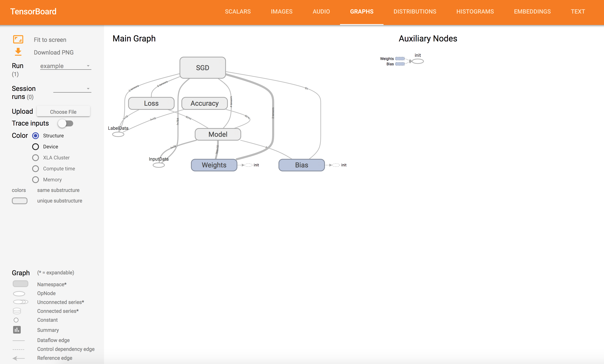Click the Choose File upload button
Image resolution: width=604 pixels, height=364 pixels.
63,112
